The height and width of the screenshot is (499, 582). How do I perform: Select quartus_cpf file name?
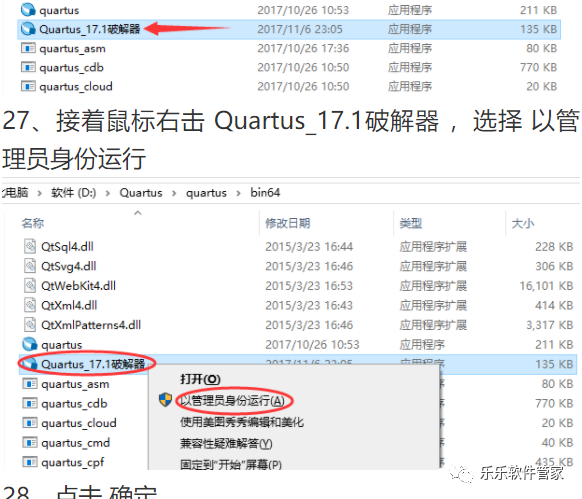[72, 462]
